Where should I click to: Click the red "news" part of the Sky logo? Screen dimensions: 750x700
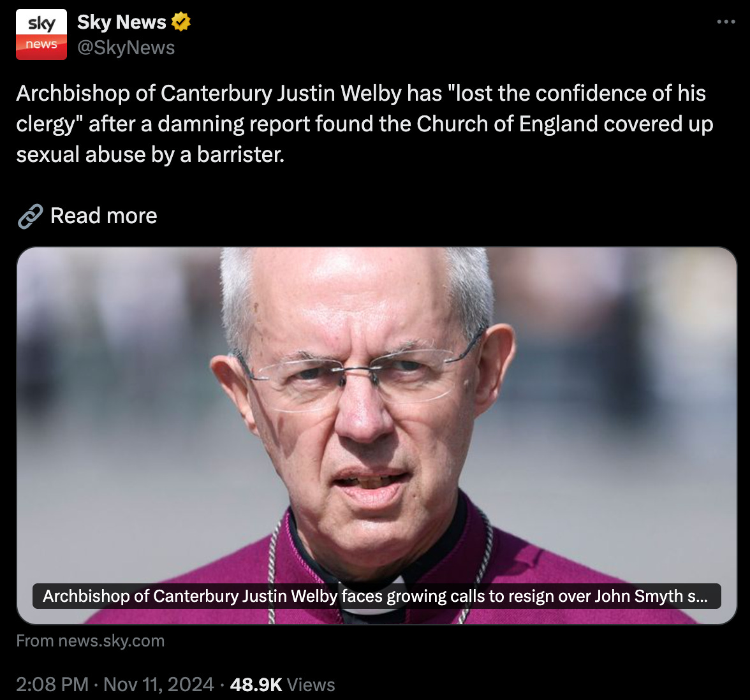[41, 47]
